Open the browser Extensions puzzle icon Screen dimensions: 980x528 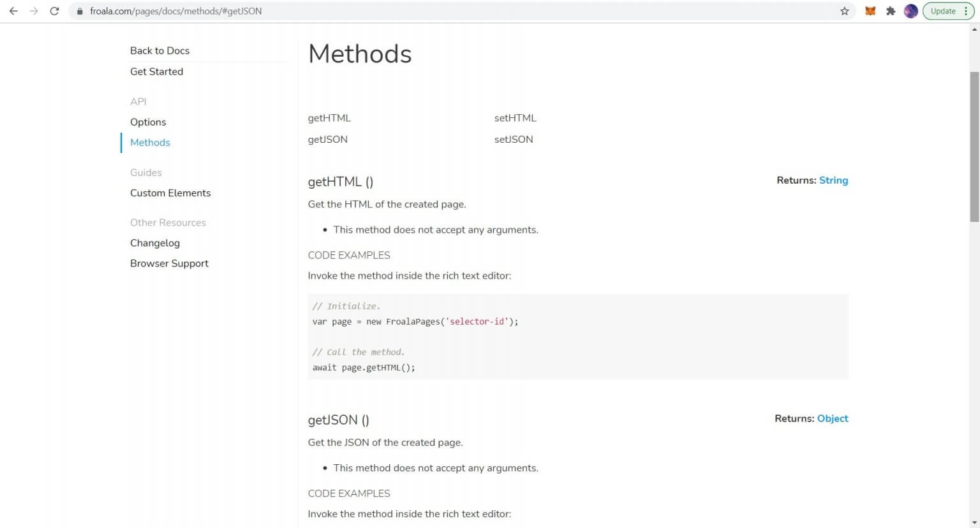pos(891,11)
